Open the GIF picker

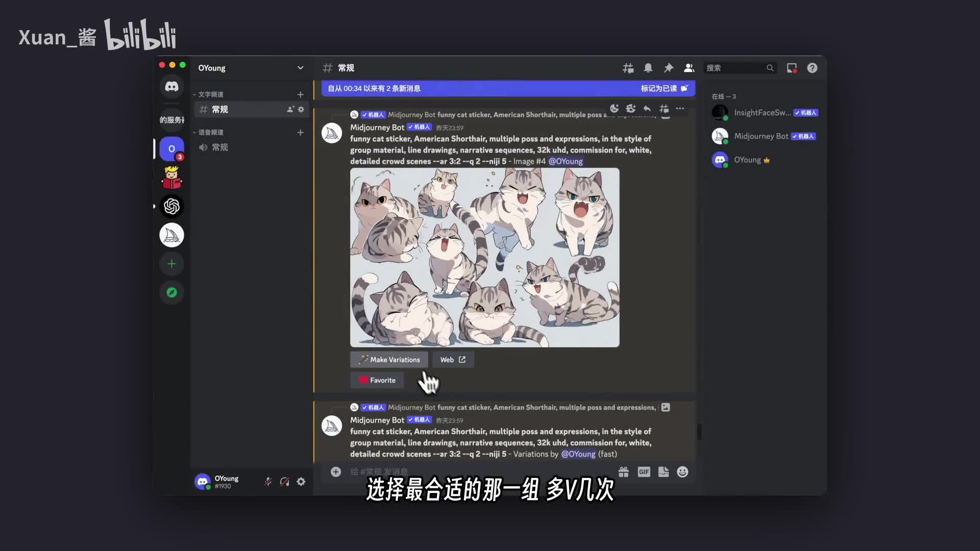[644, 472]
